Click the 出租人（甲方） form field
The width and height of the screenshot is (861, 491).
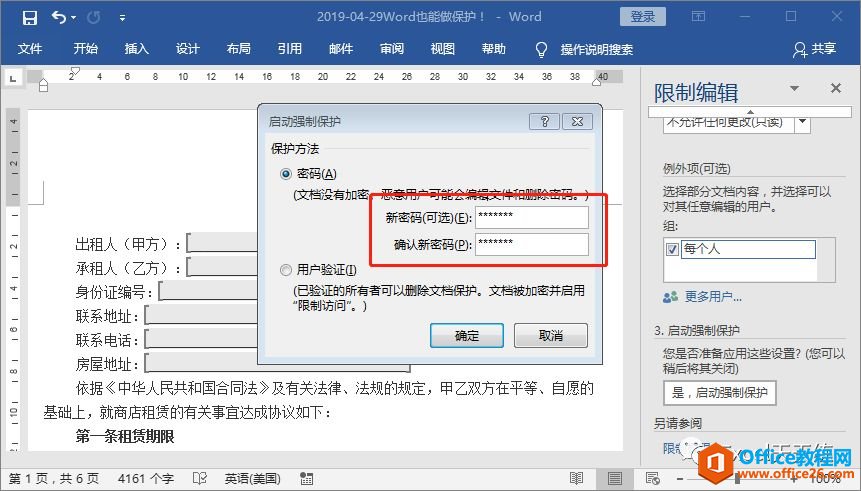click(222, 243)
